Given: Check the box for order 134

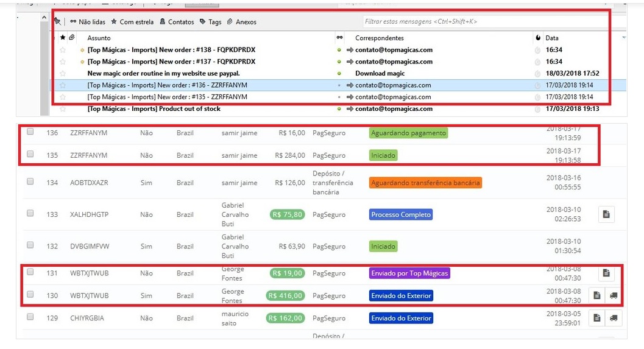Looking at the screenshot, I should click(30, 182).
